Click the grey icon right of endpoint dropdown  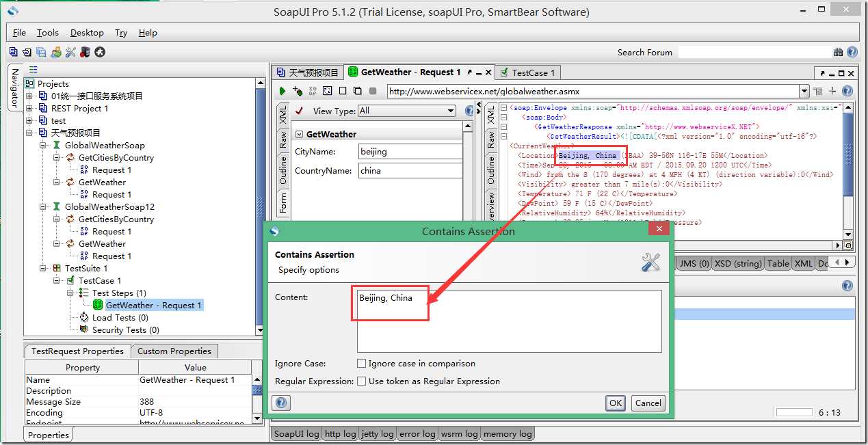tap(818, 91)
